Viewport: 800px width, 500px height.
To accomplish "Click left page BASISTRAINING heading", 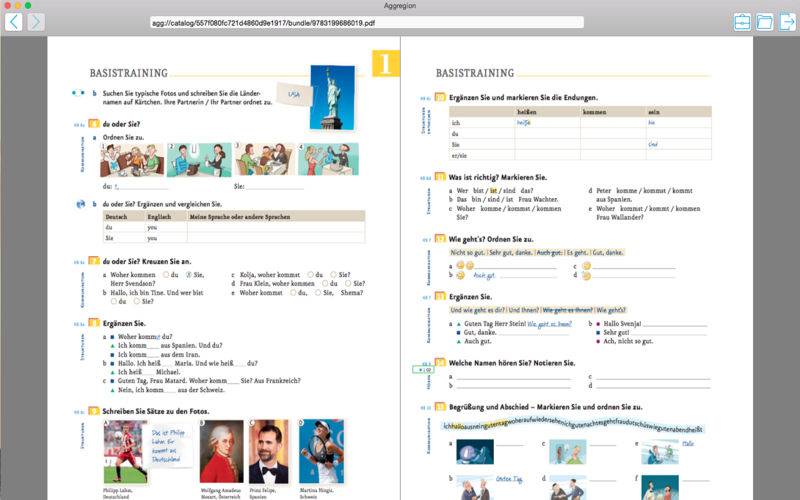I will (x=129, y=73).
